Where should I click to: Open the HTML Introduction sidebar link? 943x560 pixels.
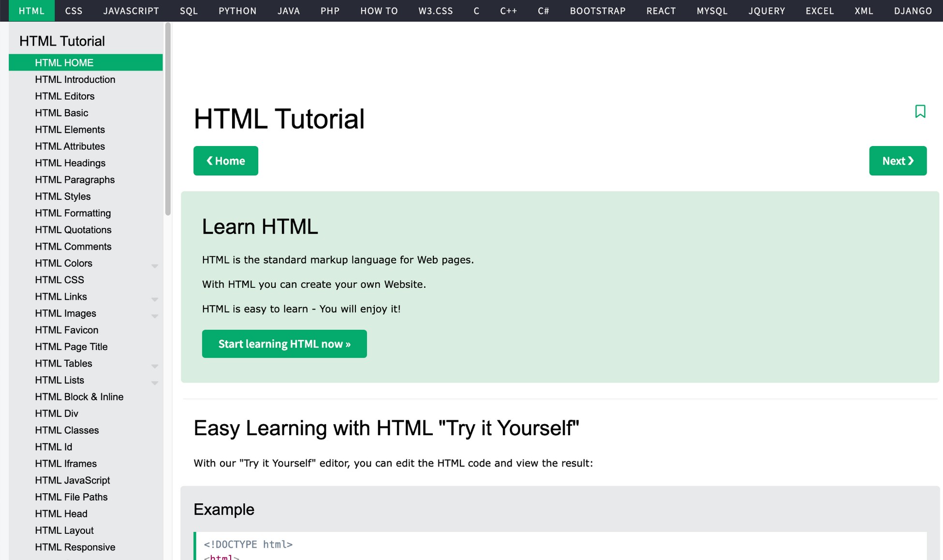(75, 79)
